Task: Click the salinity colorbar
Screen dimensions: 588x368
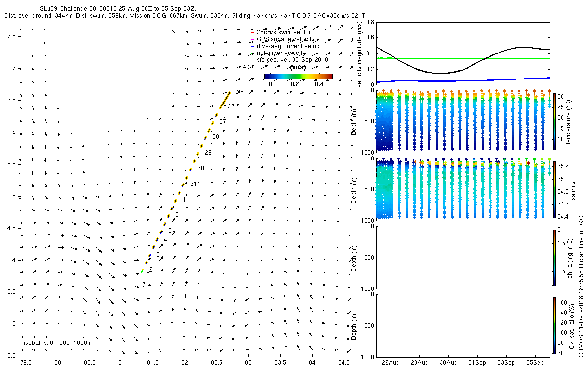Action: coord(554,189)
